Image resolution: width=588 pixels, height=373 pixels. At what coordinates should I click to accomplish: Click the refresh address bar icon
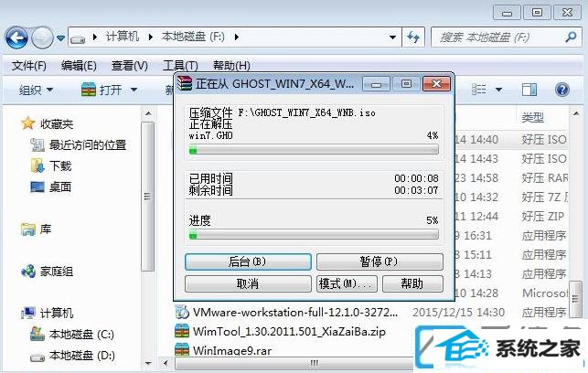coord(413,37)
